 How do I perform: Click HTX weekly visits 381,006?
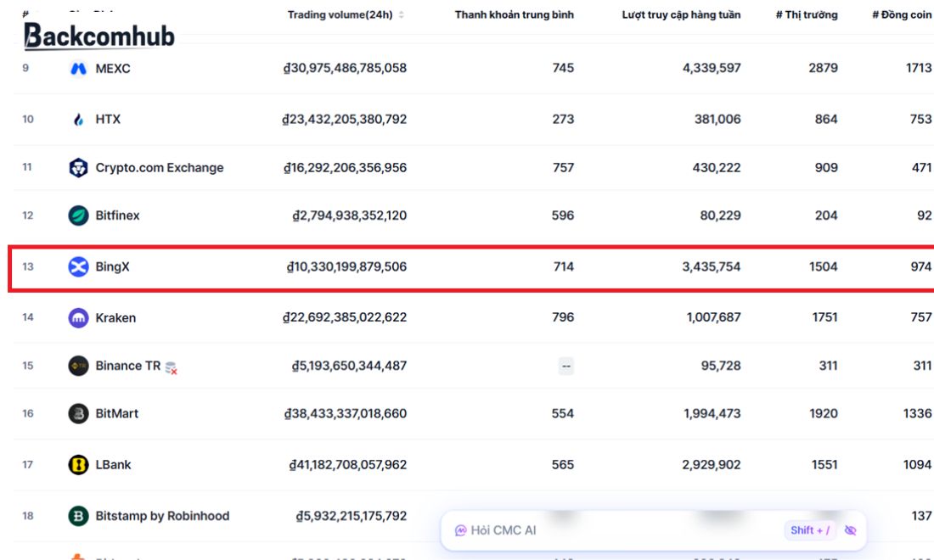tap(717, 120)
